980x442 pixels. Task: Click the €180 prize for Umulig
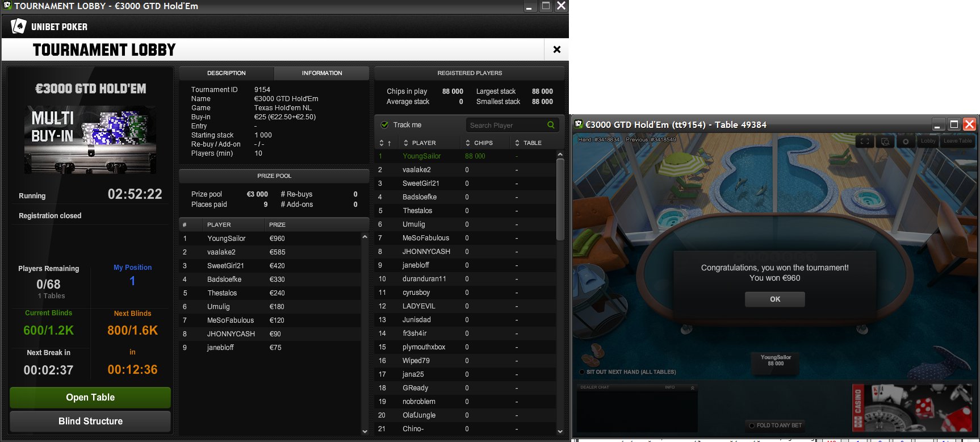(x=277, y=307)
